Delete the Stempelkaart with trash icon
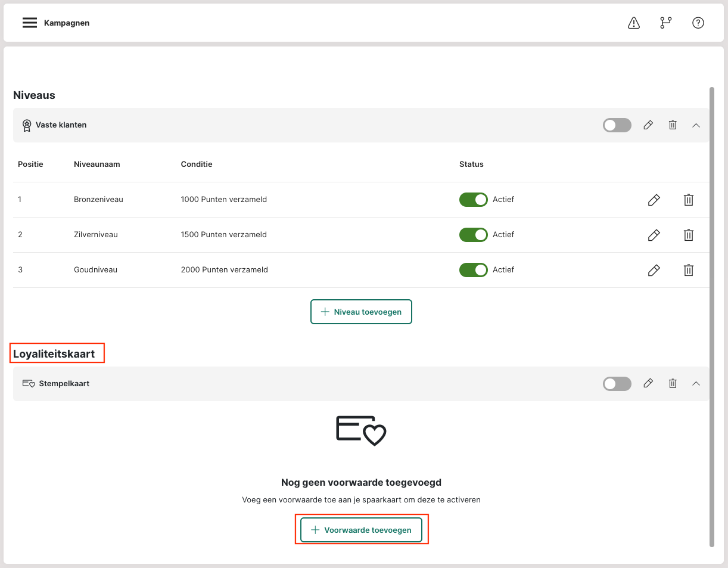The image size is (728, 568). (673, 384)
